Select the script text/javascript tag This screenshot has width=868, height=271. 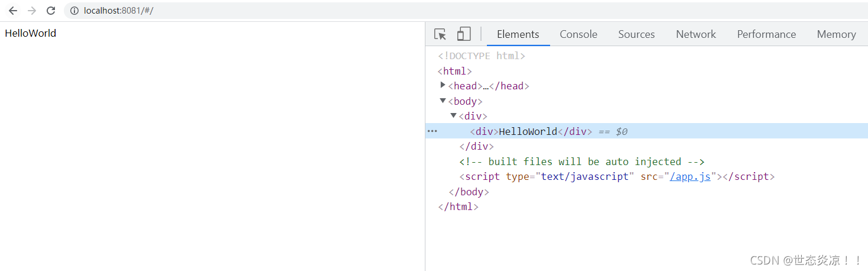point(617,176)
